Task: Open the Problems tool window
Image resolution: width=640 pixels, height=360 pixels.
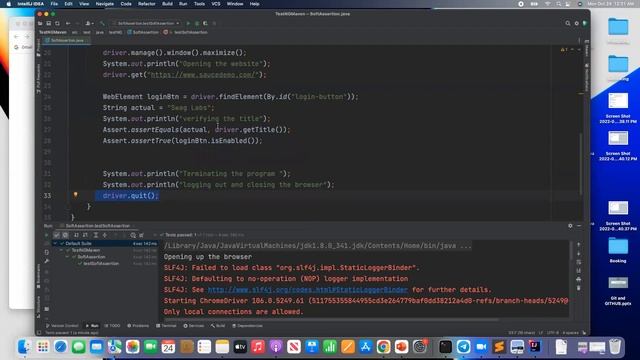Action: [138, 326]
